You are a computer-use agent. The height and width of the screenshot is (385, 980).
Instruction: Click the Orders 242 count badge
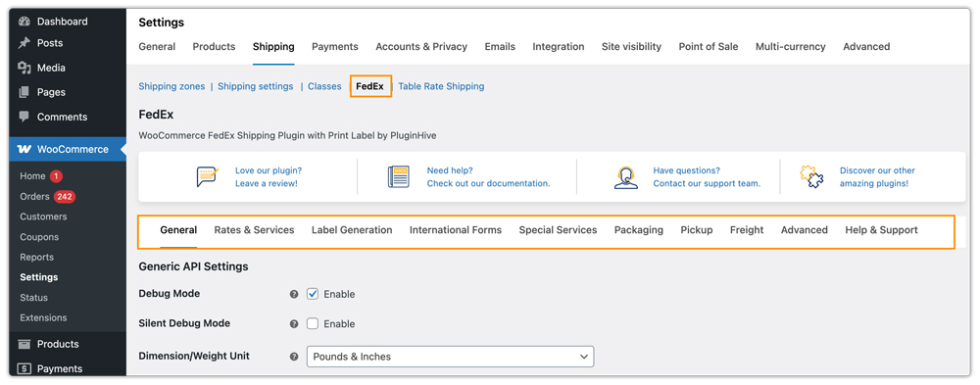(x=65, y=196)
